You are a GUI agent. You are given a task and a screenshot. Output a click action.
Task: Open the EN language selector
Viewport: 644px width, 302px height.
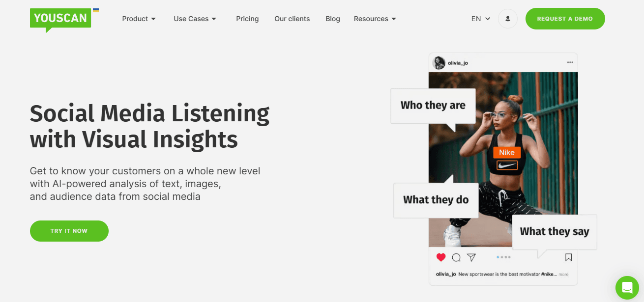tap(481, 19)
